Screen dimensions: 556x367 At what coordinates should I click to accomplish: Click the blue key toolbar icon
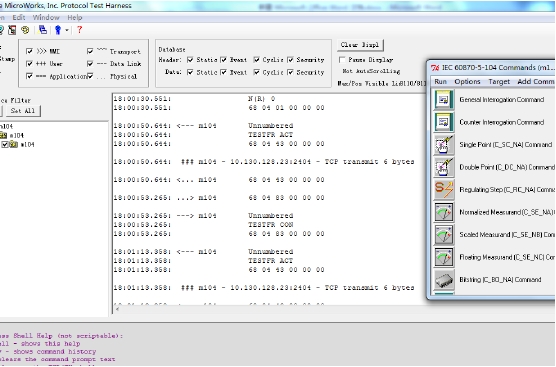[x=58, y=30]
